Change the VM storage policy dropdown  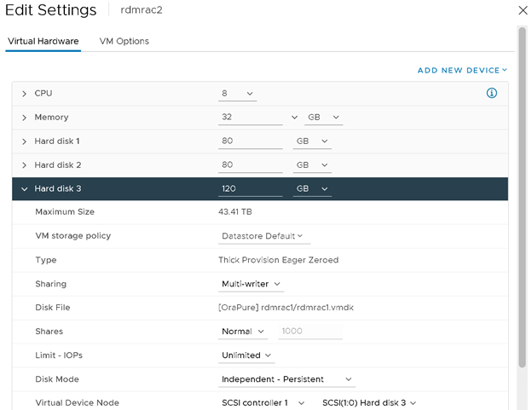[x=263, y=236]
